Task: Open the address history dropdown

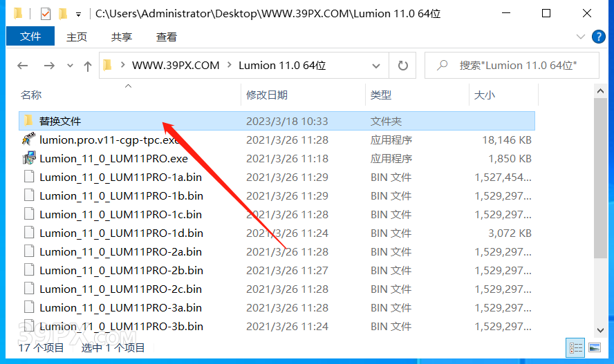Action: [376, 66]
